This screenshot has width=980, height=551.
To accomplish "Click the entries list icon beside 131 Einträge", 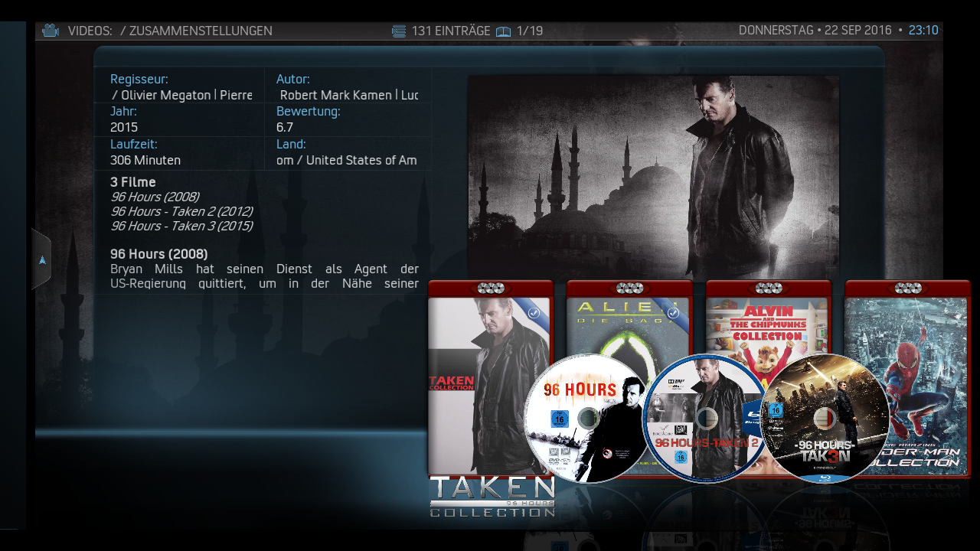I will (x=399, y=31).
